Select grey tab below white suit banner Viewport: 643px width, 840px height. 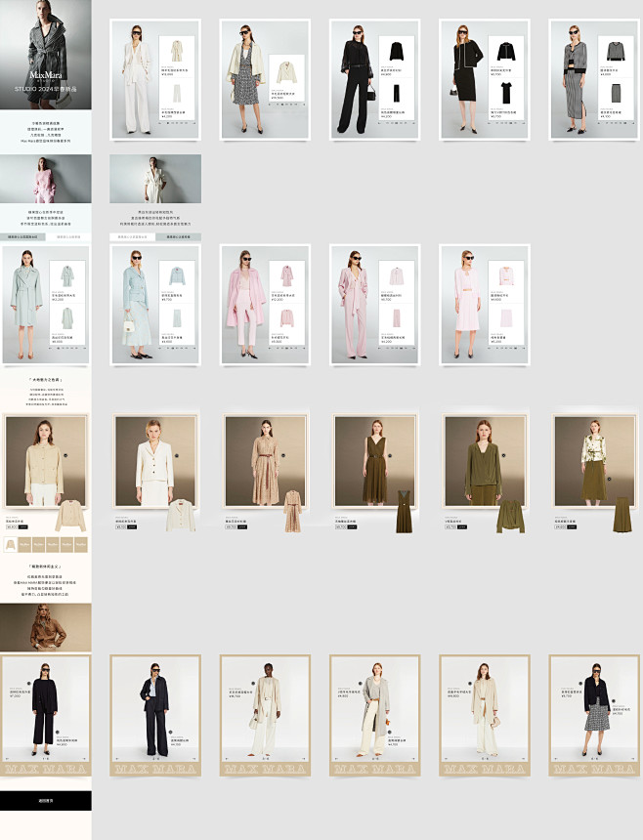coord(179,236)
